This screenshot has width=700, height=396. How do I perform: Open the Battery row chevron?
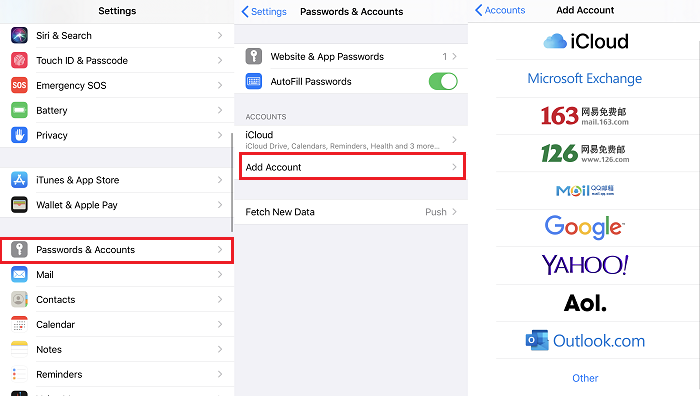tap(220, 110)
